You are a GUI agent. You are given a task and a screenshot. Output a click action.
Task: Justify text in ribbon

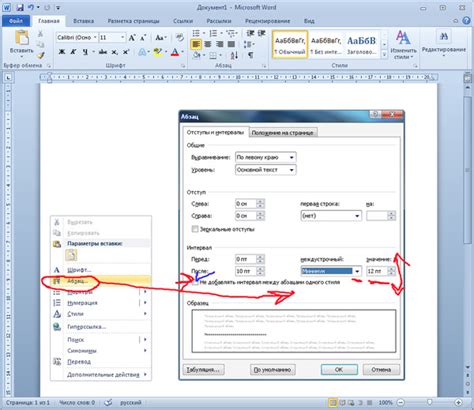click(231, 44)
